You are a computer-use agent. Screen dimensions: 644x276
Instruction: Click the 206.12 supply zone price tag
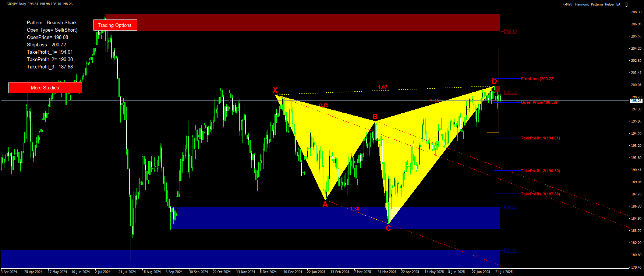[x=510, y=32]
